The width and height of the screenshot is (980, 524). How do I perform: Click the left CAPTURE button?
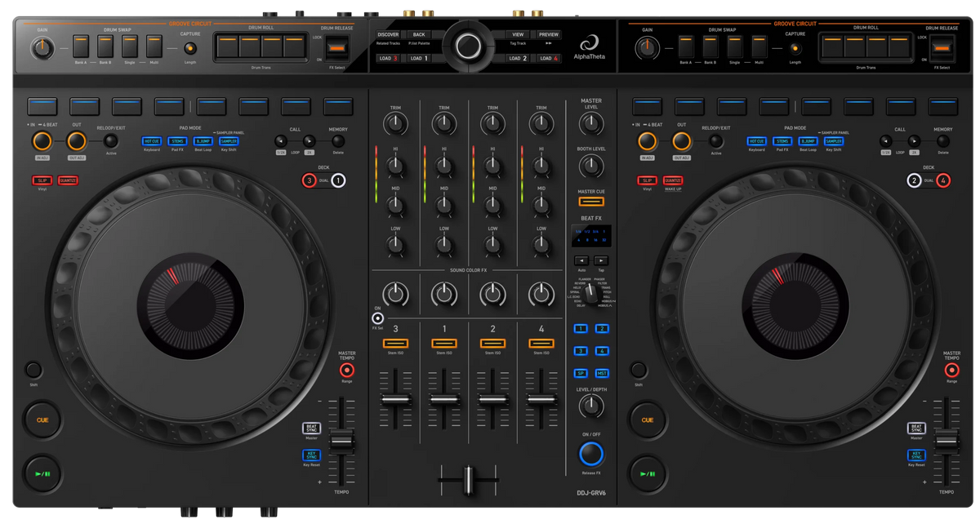190,48
